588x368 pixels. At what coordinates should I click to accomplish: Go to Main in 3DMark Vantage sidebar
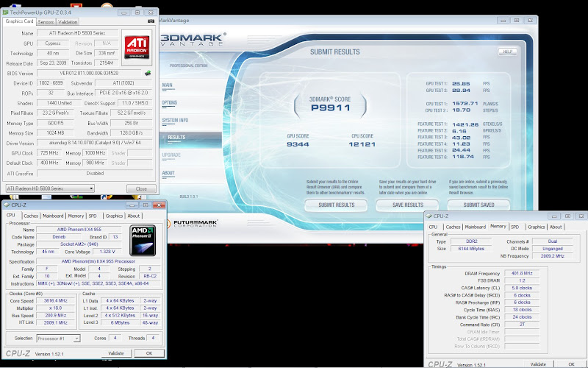click(168, 85)
